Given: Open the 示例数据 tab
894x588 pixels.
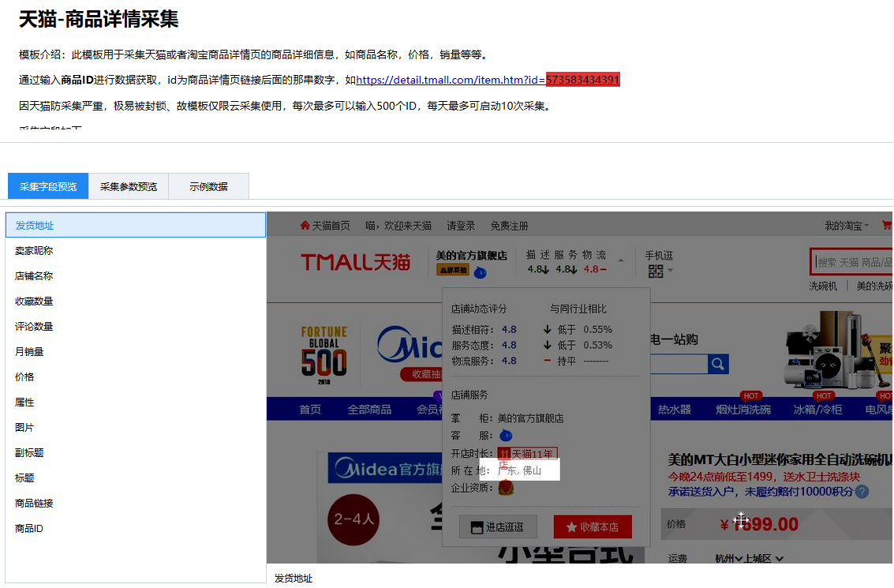Looking at the screenshot, I should (208, 186).
